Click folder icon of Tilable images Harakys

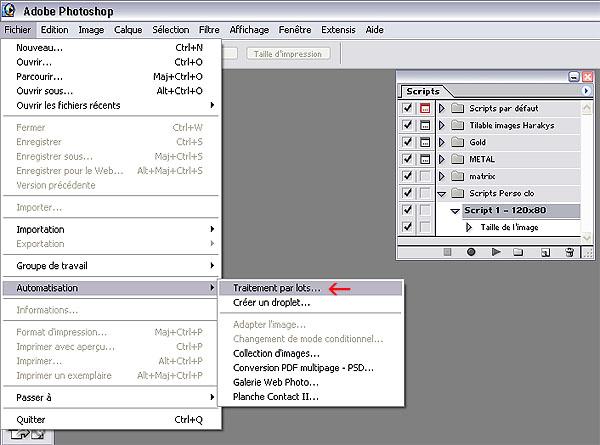(457, 125)
